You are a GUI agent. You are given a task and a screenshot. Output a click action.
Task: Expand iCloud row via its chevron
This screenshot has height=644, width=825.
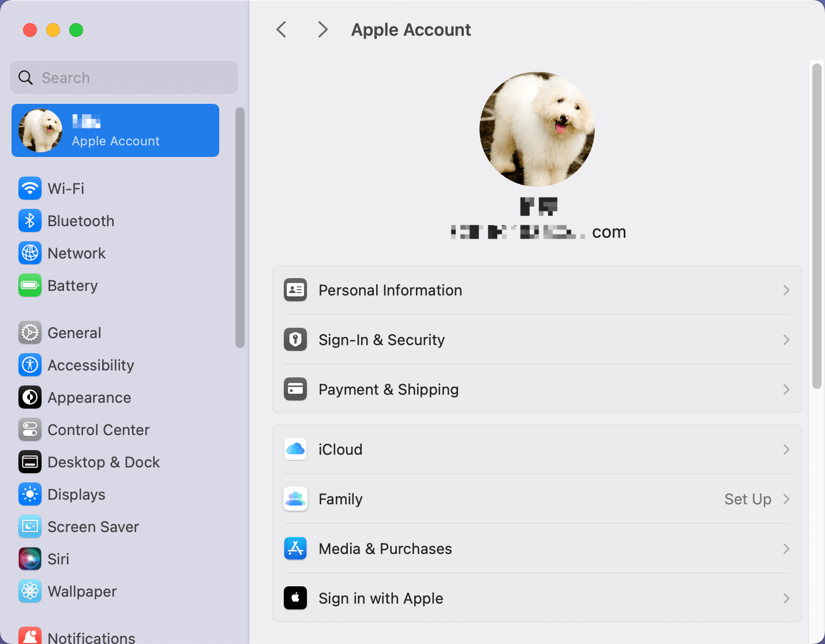pos(786,450)
